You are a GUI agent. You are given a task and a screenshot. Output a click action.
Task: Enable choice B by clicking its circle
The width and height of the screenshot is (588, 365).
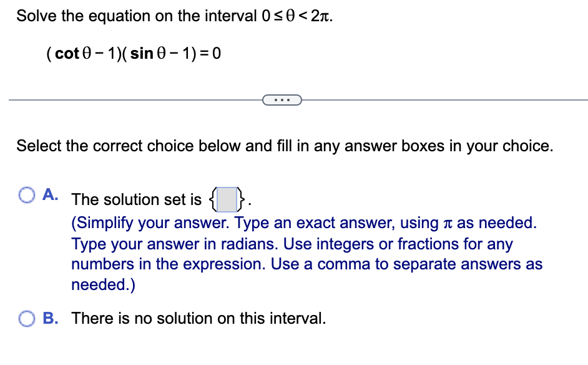tap(26, 319)
